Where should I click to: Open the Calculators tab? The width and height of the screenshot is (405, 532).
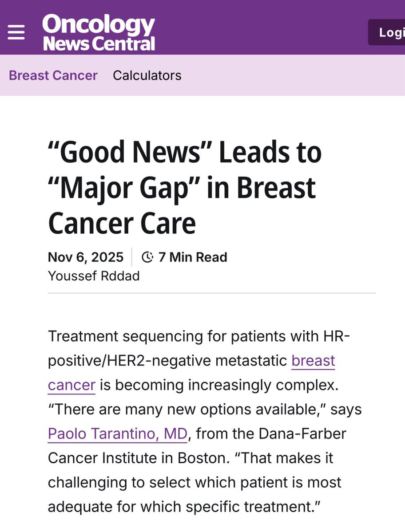click(147, 75)
